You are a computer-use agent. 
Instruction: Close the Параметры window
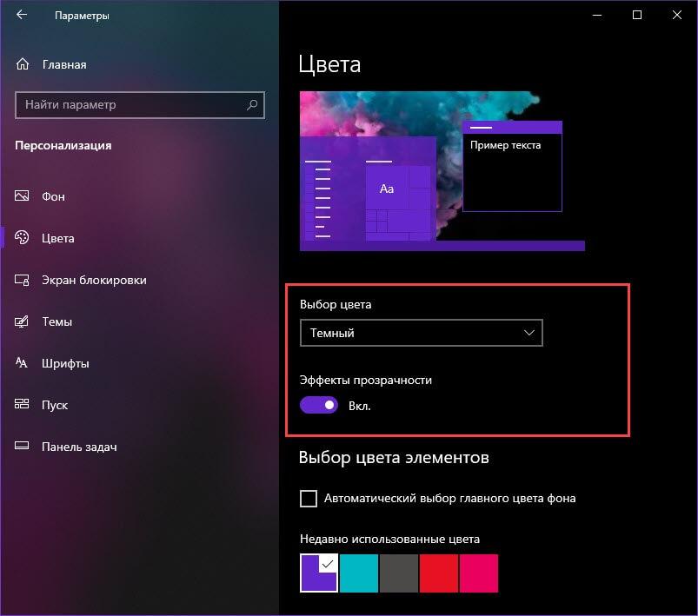coord(677,15)
